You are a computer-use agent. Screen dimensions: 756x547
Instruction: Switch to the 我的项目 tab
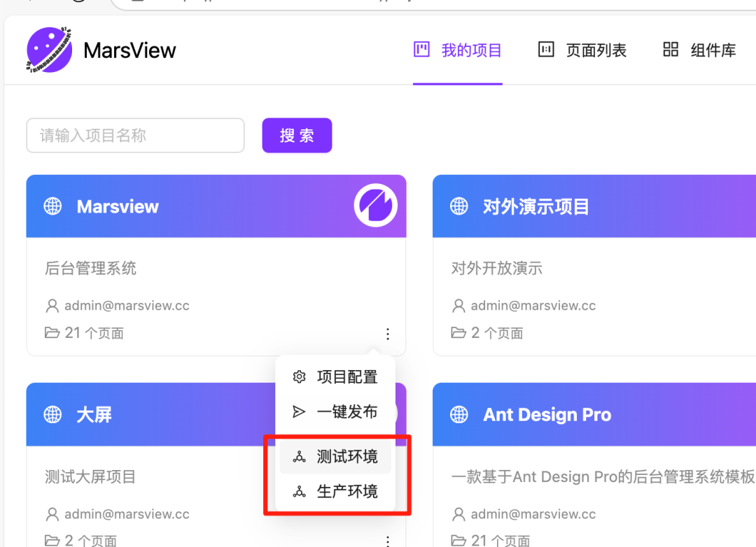458,50
